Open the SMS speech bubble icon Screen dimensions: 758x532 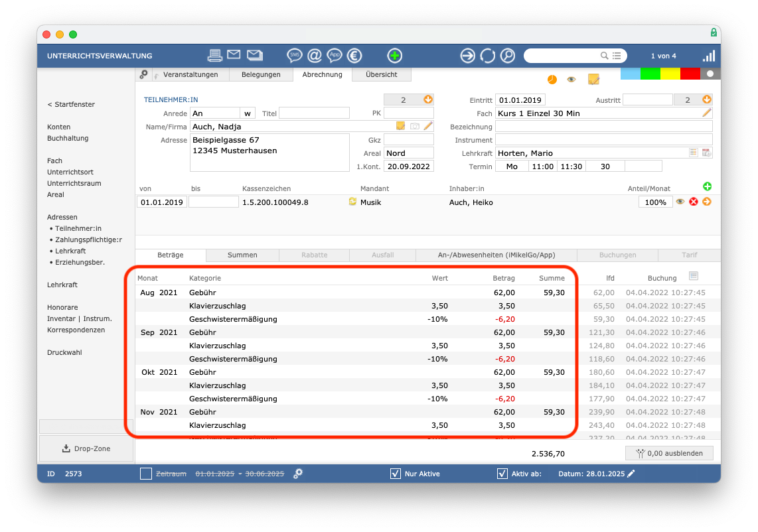coord(294,56)
